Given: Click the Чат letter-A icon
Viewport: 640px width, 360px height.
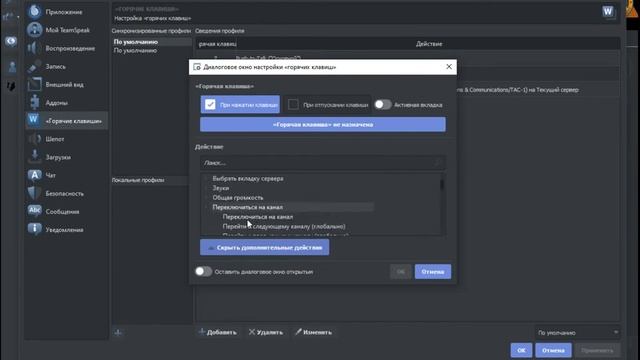Looking at the screenshot, I should click(x=35, y=175).
